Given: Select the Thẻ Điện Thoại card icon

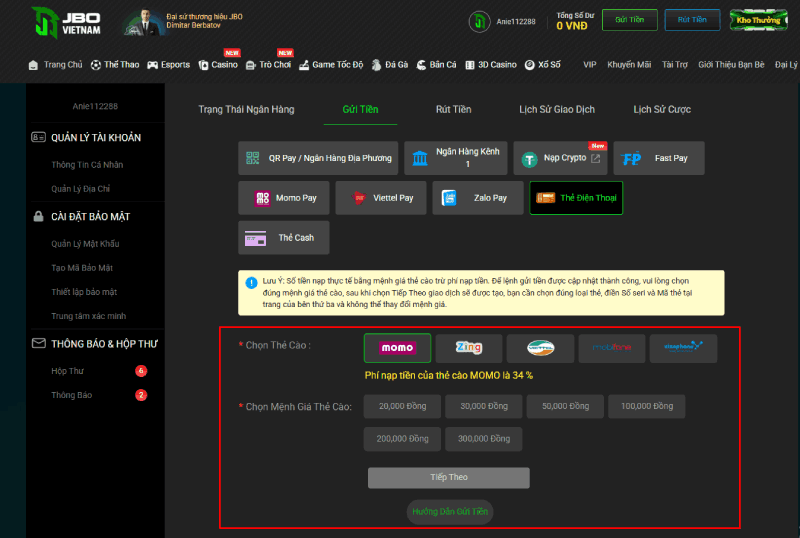Looking at the screenshot, I should (545, 198).
